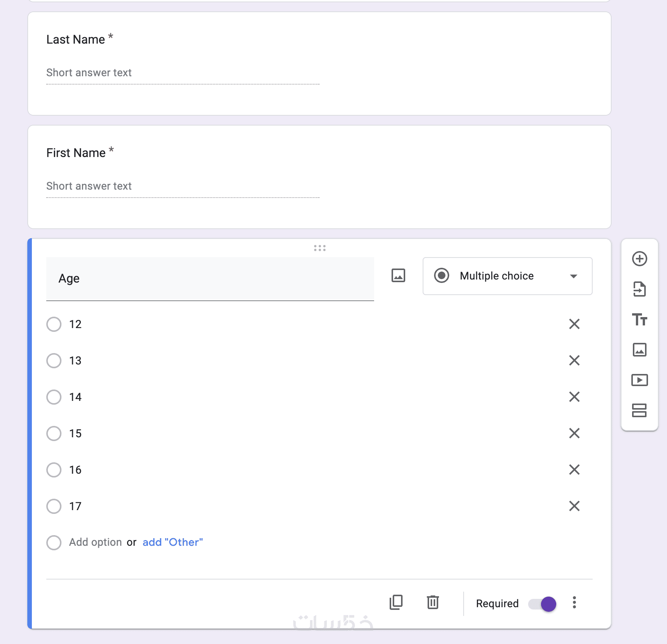Image resolution: width=667 pixels, height=644 pixels.
Task: Add a new section to the form
Action: (x=639, y=410)
